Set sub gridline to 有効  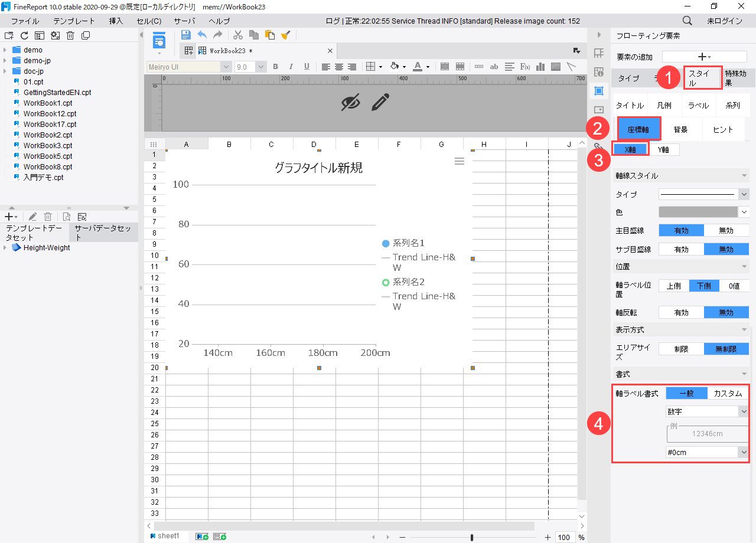tap(681, 249)
